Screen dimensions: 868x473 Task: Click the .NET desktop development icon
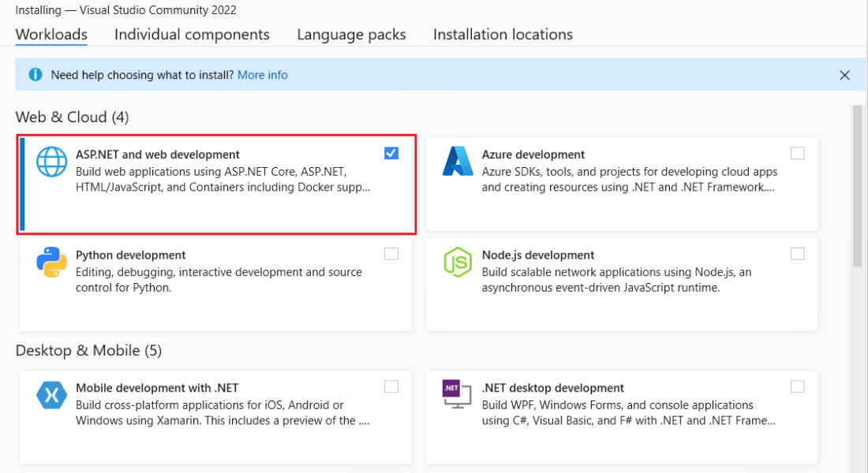tap(457, 394)
